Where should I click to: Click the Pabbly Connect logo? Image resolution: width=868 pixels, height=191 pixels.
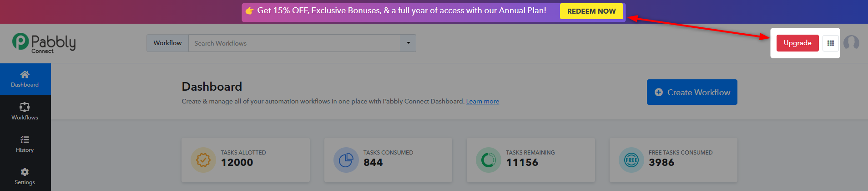pos(44,43)
